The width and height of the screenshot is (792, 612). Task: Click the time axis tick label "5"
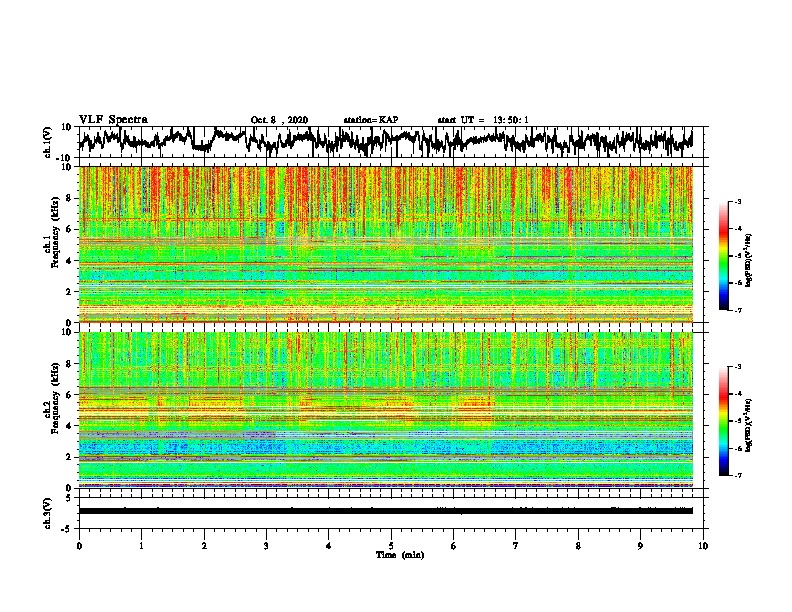[391, 546]
